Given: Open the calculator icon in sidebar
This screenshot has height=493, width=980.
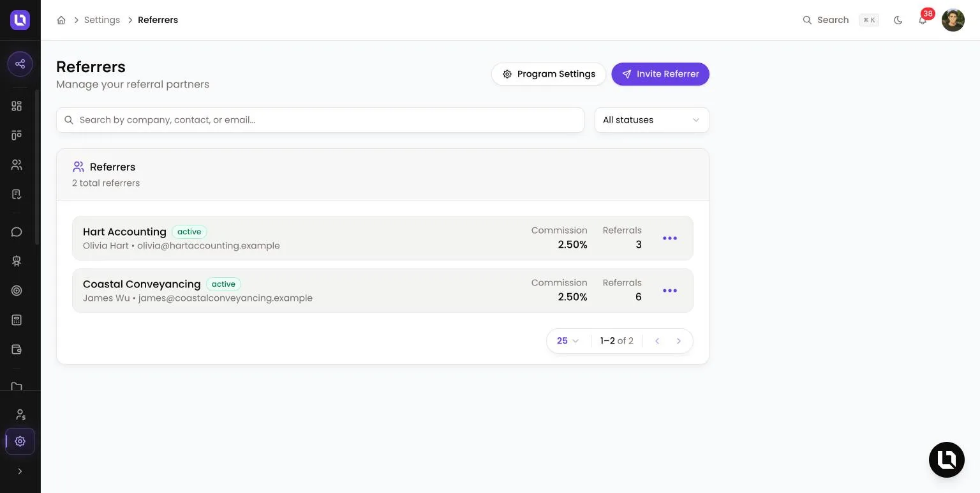Looking at the screenshot, I should point(17,320).
